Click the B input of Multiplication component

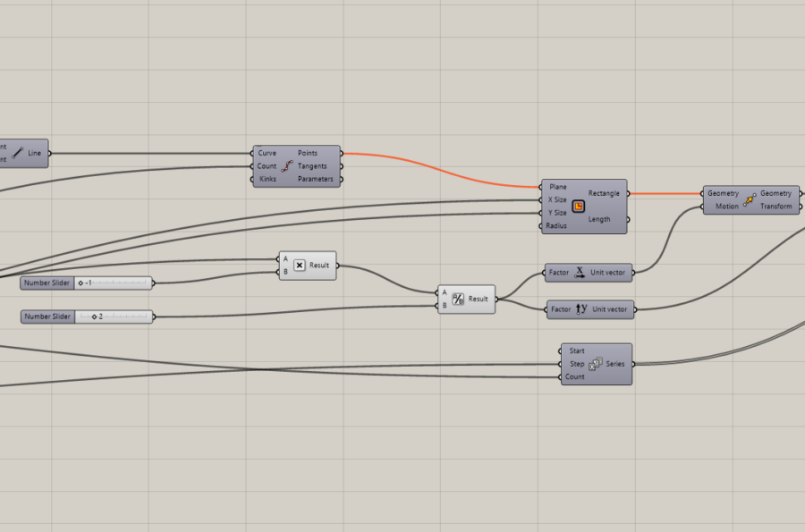pyautogui.click(x=285, y=272)
